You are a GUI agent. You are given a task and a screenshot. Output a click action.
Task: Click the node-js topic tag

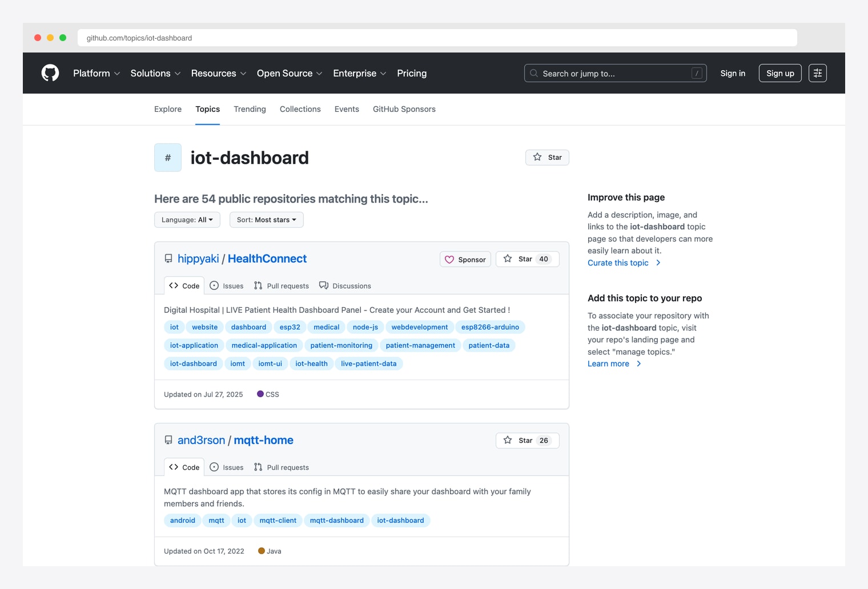click(365, 327)
